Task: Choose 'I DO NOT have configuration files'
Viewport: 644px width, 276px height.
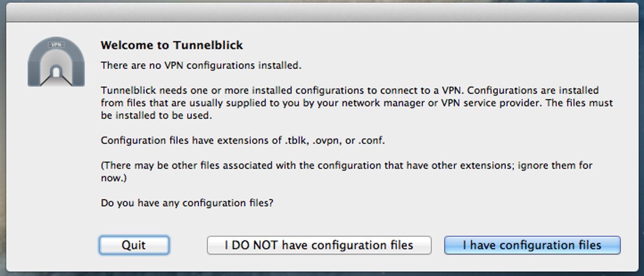Action: pyautogui.click(x=319, y=245)
